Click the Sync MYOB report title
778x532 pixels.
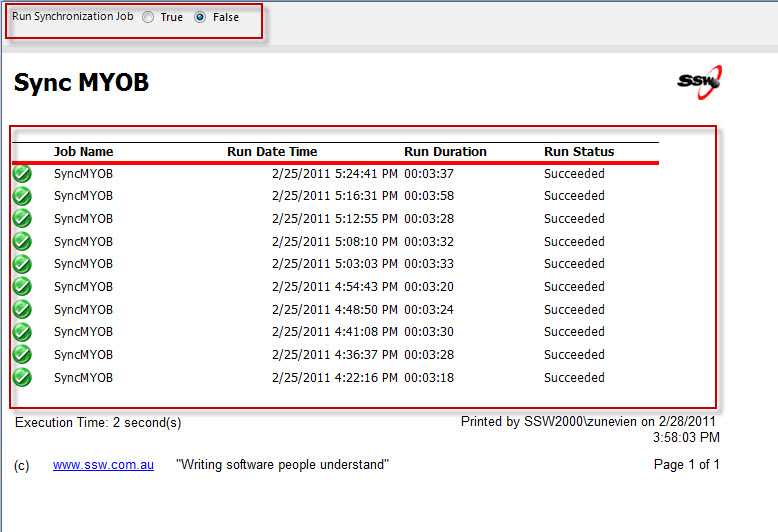tap(81, 83)
